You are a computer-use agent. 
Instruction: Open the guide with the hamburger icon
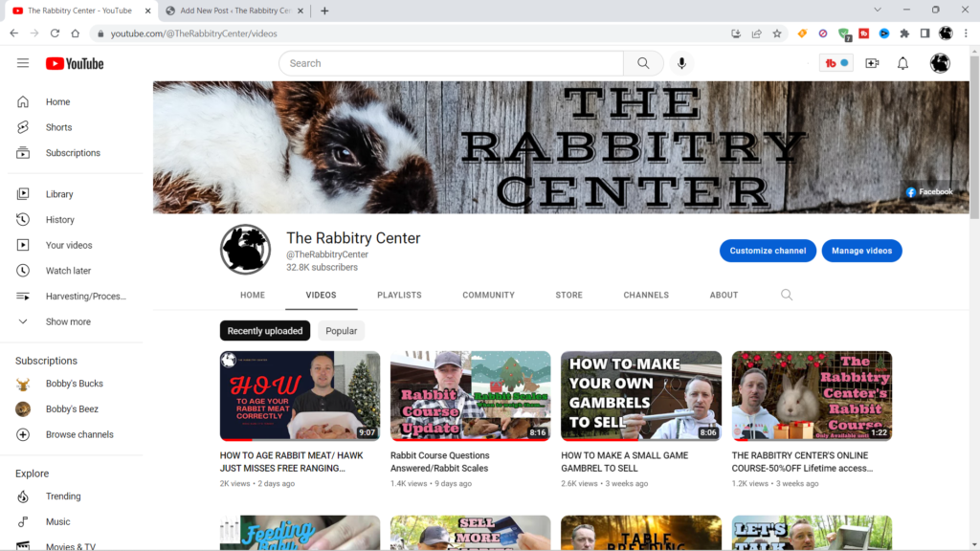click(23, 63)
